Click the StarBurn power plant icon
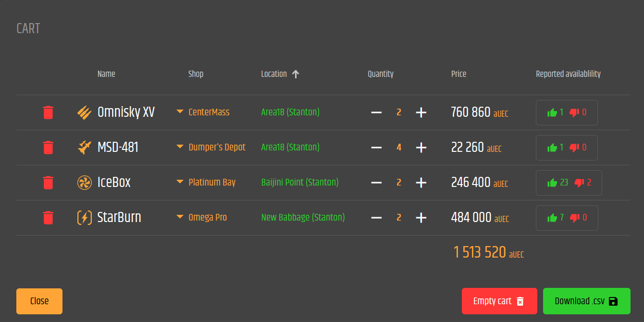Image resolution: width=644 pixels, height=322 pixels. coord(84,218)
